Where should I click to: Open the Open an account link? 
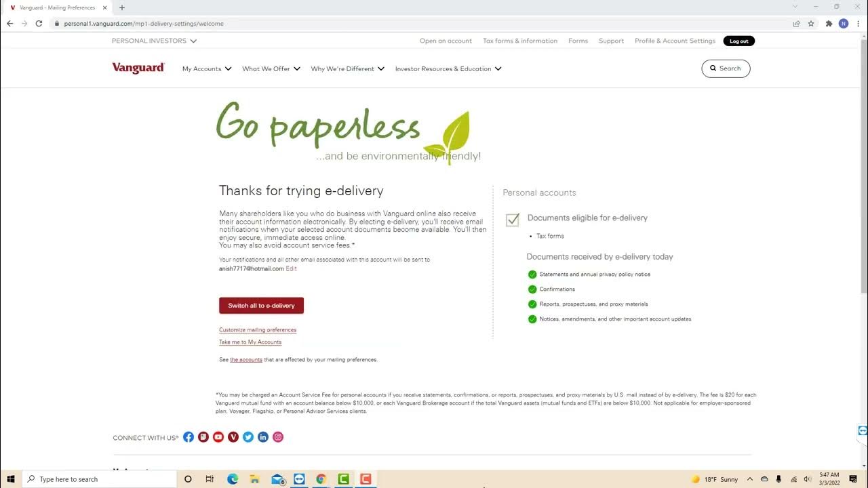pos(446,41)
